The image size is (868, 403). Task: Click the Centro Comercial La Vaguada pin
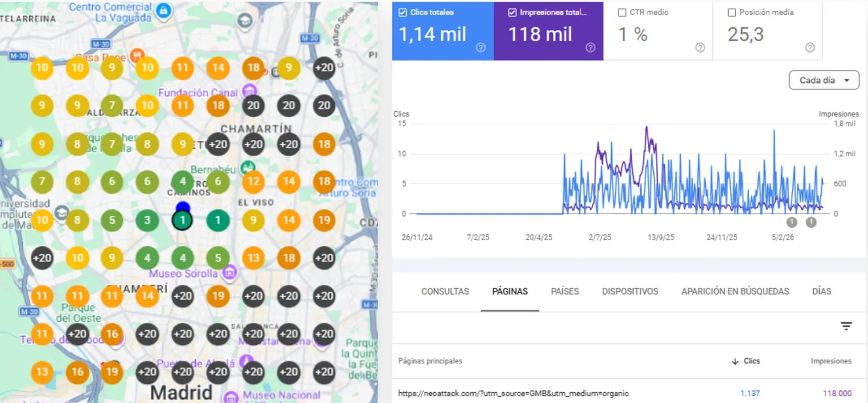[164, 10]
